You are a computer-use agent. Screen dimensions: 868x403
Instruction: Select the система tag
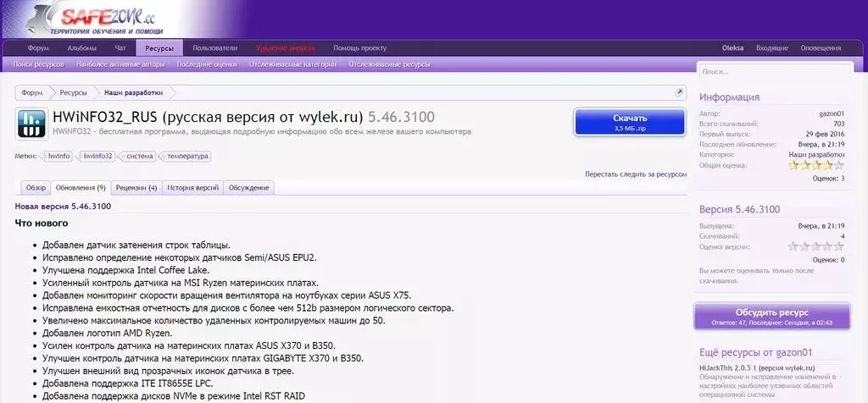coord(138,157)
